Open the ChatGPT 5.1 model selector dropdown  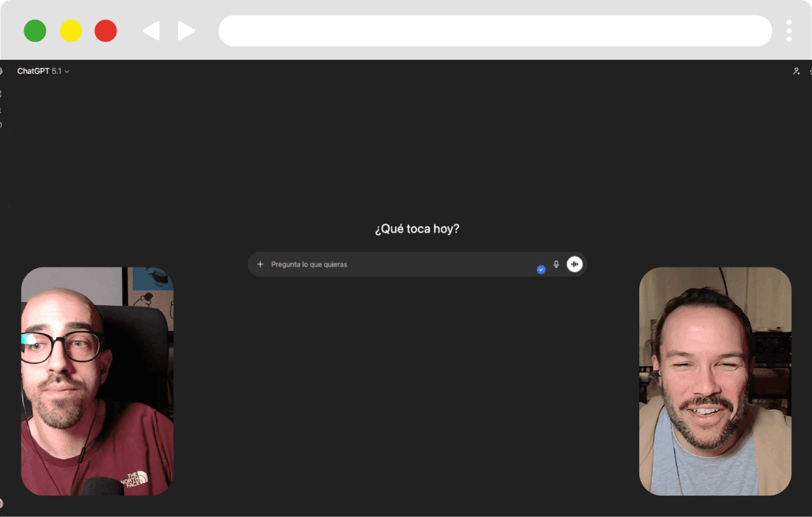tap(43, 71)
